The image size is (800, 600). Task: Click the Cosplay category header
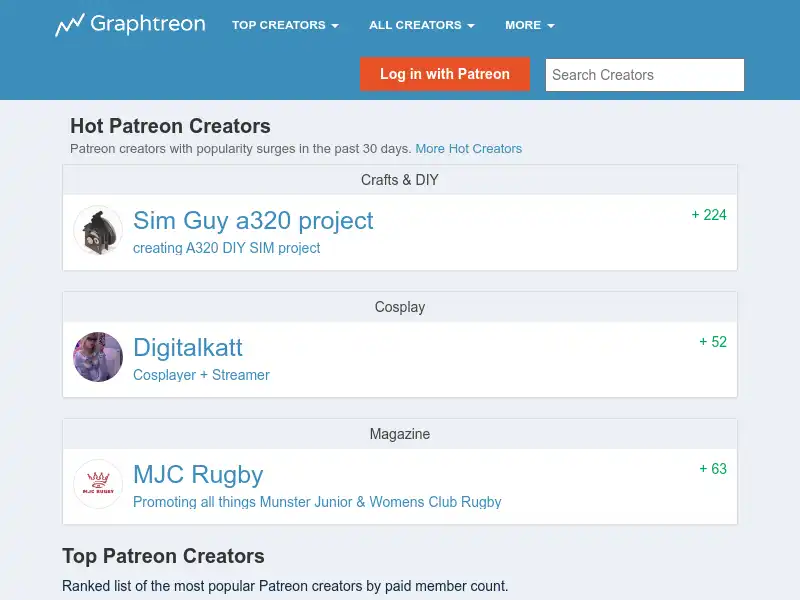[400, 307]
